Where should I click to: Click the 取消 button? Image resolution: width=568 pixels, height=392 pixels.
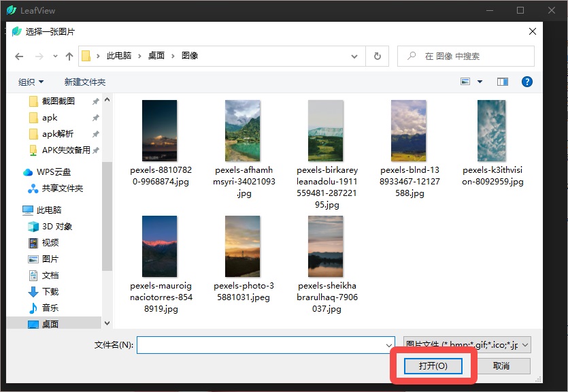tap(501, 366)
